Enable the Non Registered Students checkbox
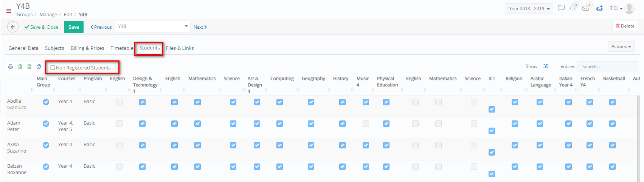Screen dimensions: 644x182 pyautogui.click(x=53, y=68)
